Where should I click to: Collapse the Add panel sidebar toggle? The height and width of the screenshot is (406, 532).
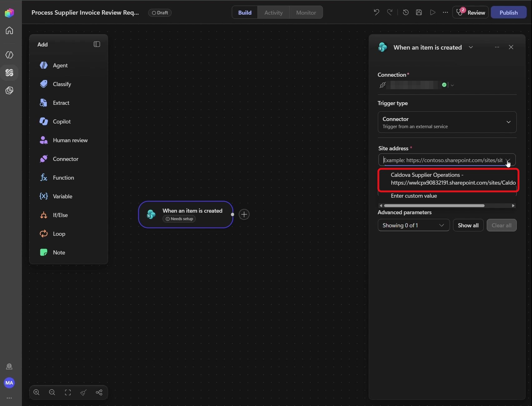pyautogui.click(x=97, y=44)
